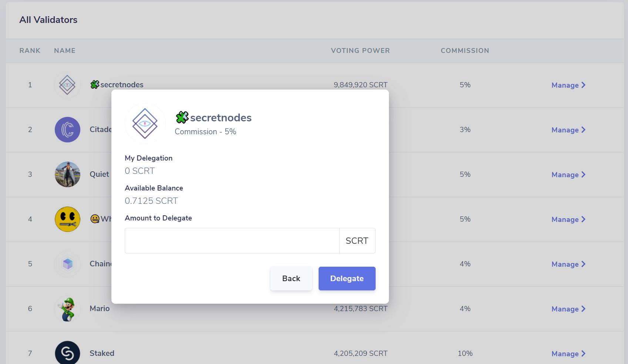Click the secretnodes row diamond logo
The width and height of the screenshot is (628, 364).
(67, 85)
